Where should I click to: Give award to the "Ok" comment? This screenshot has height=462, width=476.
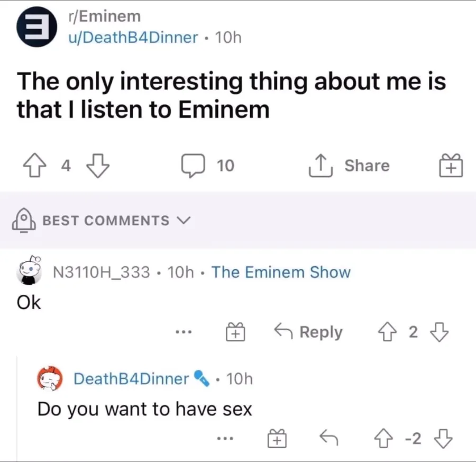pos(235,332)
